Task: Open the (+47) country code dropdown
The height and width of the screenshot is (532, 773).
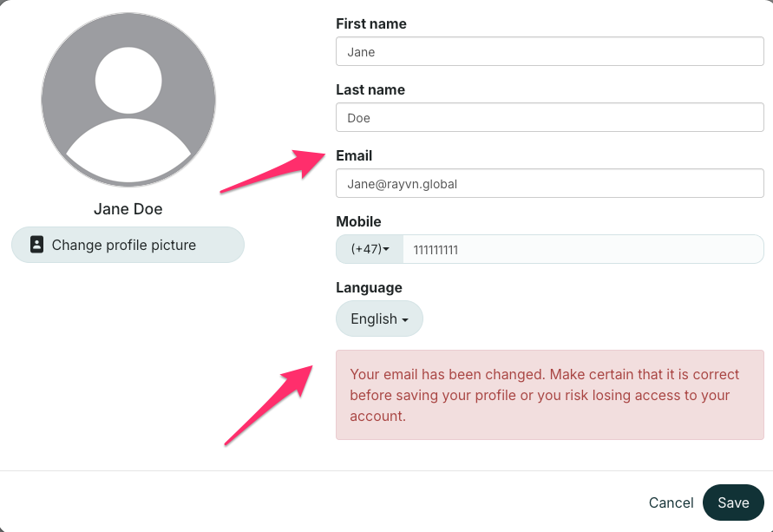Action: 370,249
